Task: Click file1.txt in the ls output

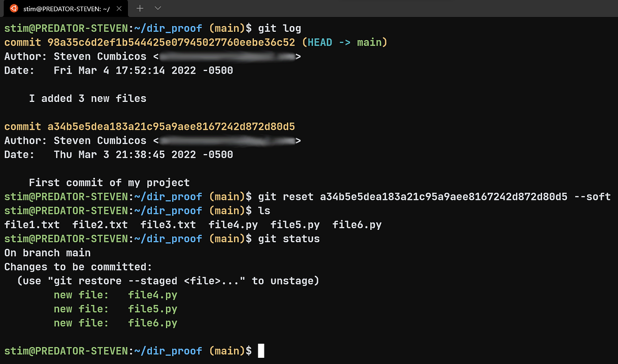Action: [32, 224]
